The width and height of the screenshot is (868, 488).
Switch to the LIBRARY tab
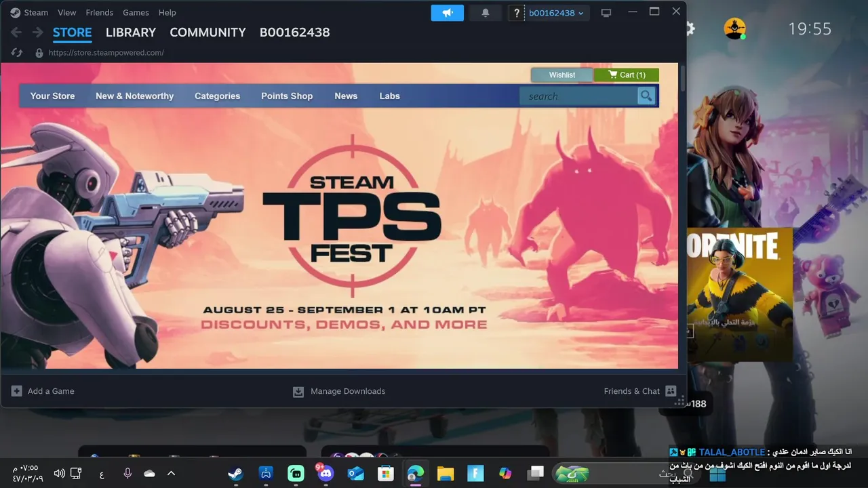(131, 33)
